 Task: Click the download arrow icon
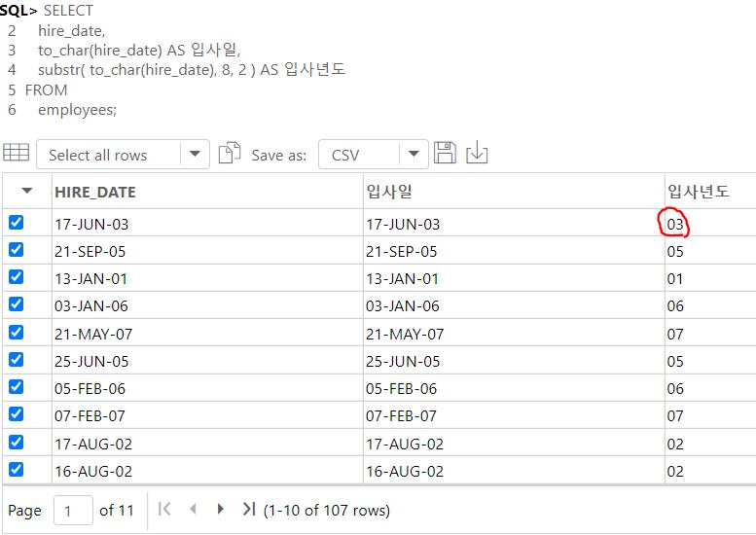click(x=477, y=153)
